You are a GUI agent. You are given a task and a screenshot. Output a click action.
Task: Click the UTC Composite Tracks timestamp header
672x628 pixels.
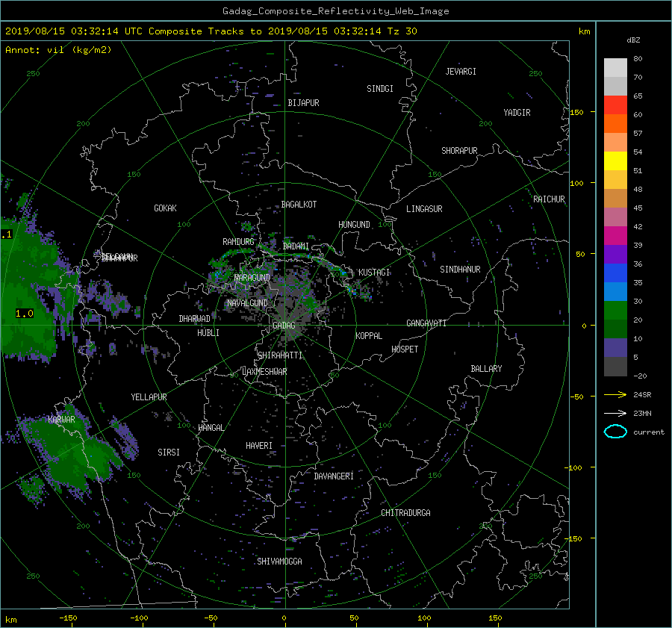[x=211, y=31]
